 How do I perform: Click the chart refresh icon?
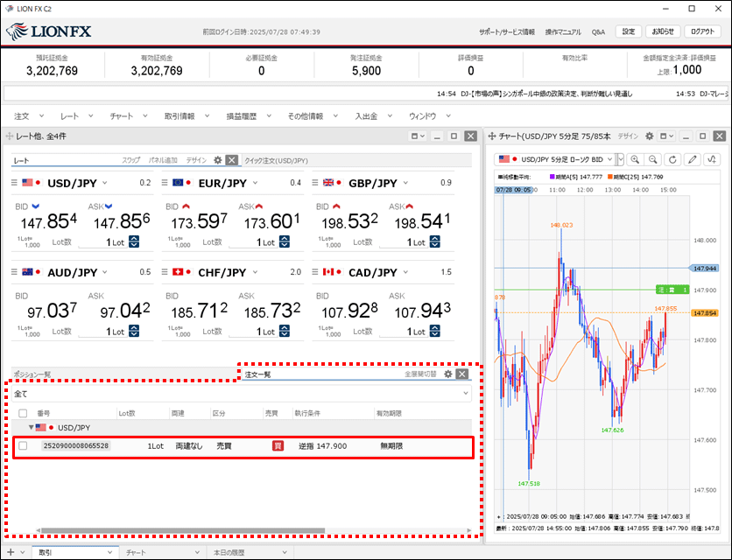click(x=672, y=159)
